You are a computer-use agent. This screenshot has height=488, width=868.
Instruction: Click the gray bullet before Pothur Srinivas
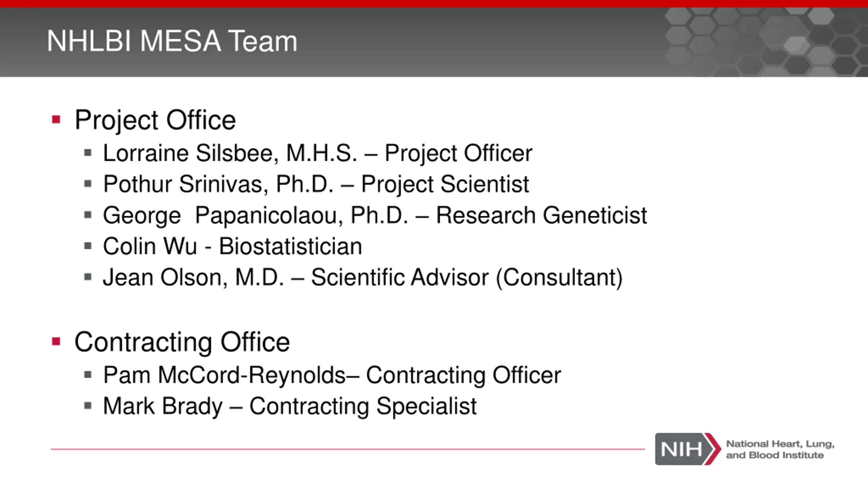pyautogui.click(x=88, y=184)
